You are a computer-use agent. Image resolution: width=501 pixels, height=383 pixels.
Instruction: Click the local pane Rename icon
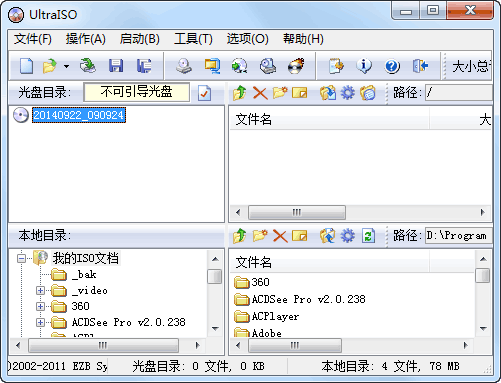300,236
